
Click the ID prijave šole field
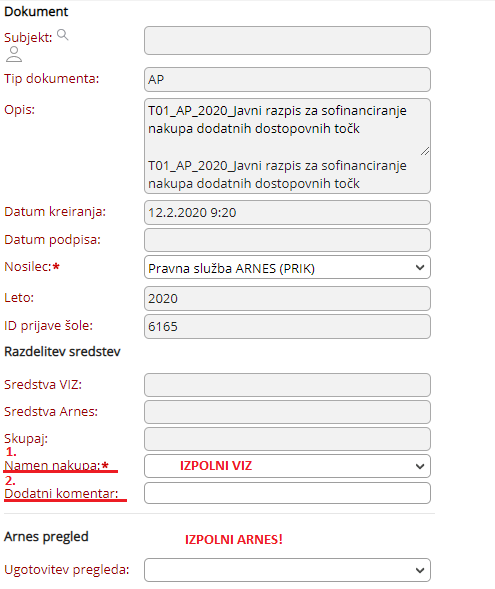(x=287, y=326)
